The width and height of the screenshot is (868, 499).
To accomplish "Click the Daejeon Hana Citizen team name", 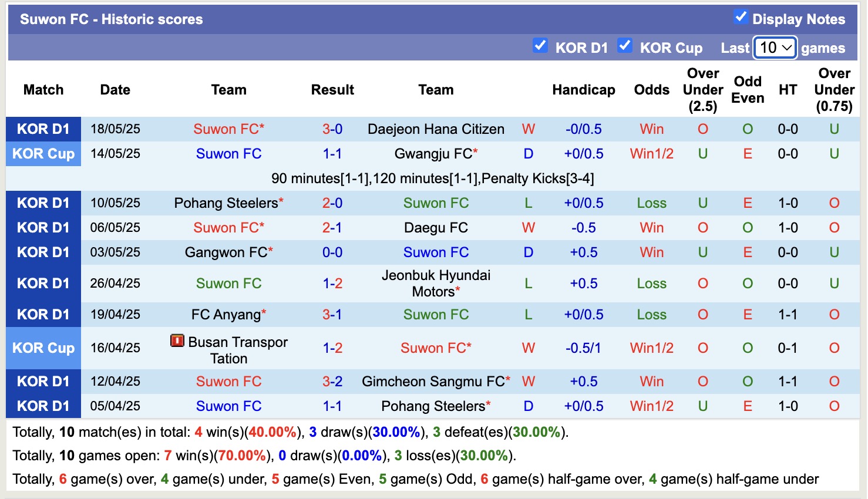I will point(435,129).
